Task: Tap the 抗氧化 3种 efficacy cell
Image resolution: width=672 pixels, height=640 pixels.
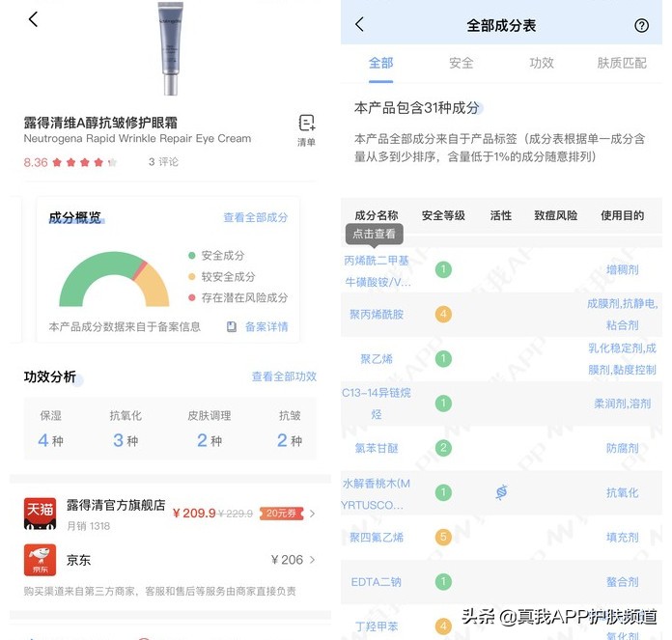Action: pyautogui.click(x=126, y=429)
